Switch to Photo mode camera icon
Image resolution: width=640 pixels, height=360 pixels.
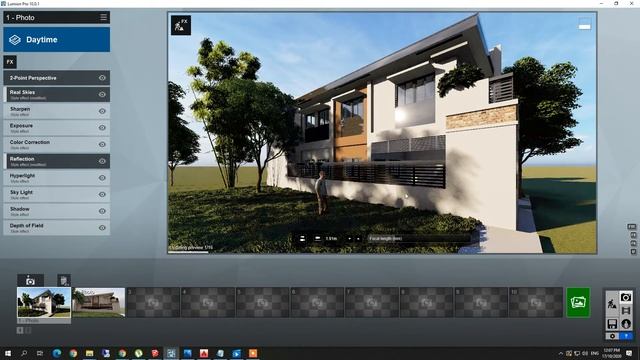click(x=626, y=297)
